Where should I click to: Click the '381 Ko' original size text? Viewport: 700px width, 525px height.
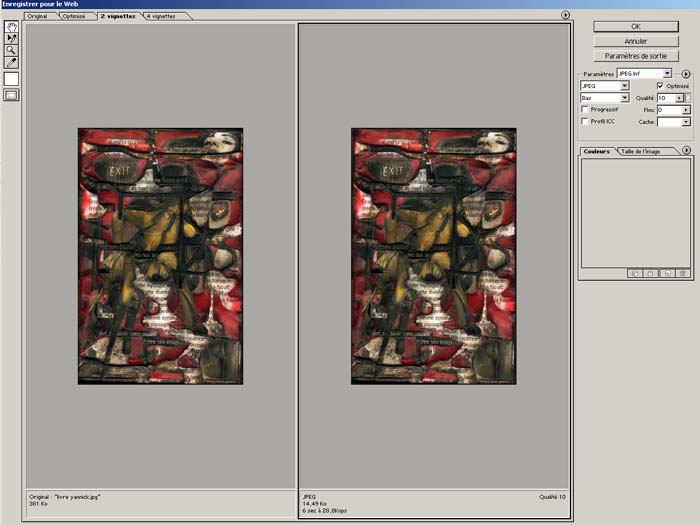(38, 504)
